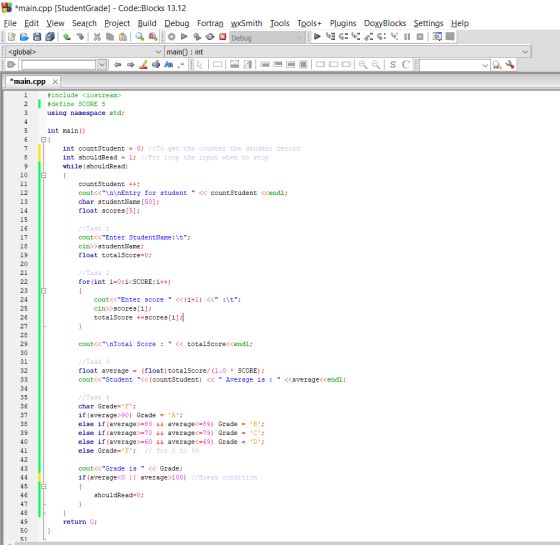Click the line 26 code 'totalScore +=scores[i];'
Viewport: 560px width, 545px height.
coord(138,318)
